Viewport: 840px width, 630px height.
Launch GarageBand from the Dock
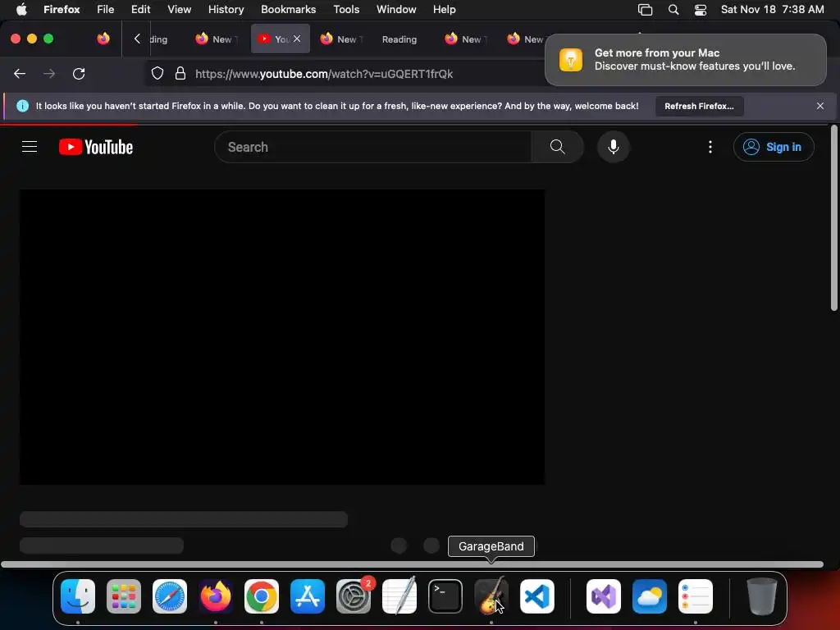(491, 596)
